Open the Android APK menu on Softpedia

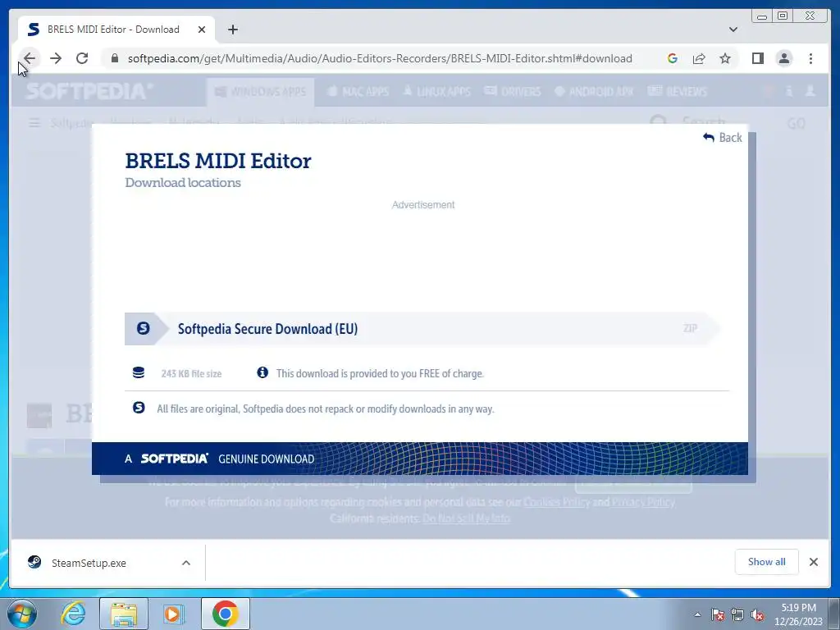[x=594, y=92]
